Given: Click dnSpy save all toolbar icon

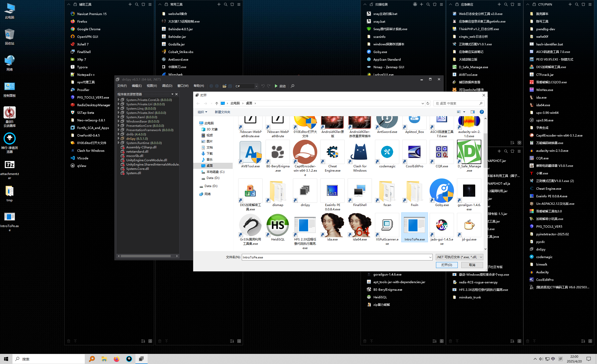Looking at the screenshot, I should point(230,86).
